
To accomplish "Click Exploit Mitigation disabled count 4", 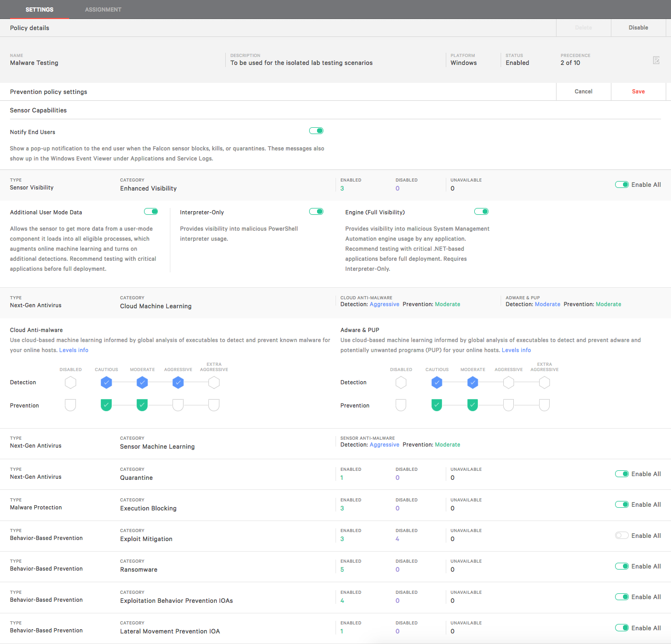I will (397, 539).
